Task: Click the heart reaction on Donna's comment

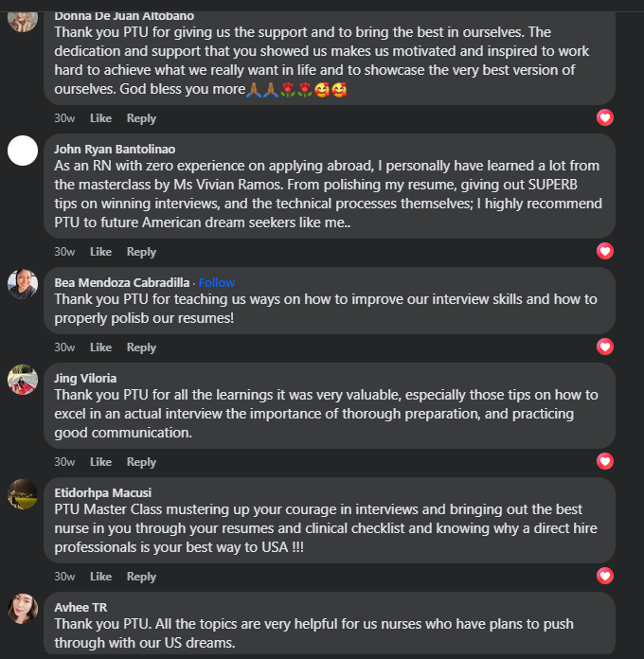Action: [605, 117]
